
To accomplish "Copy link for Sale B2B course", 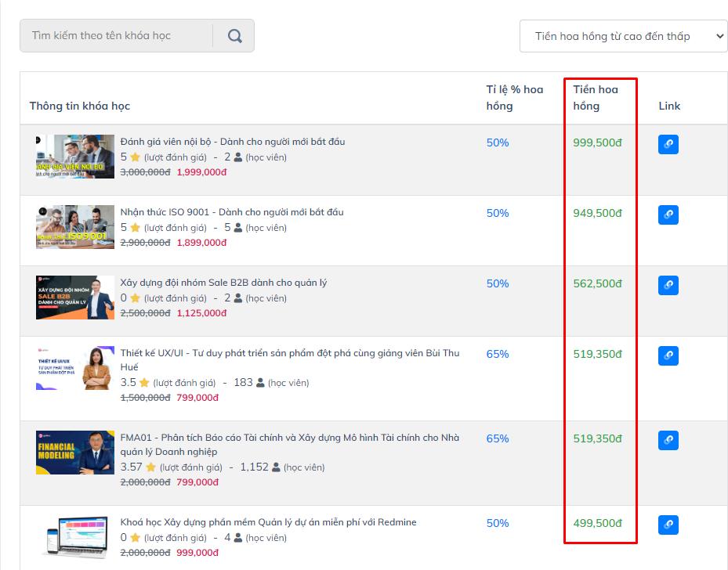I will [668, 285].
